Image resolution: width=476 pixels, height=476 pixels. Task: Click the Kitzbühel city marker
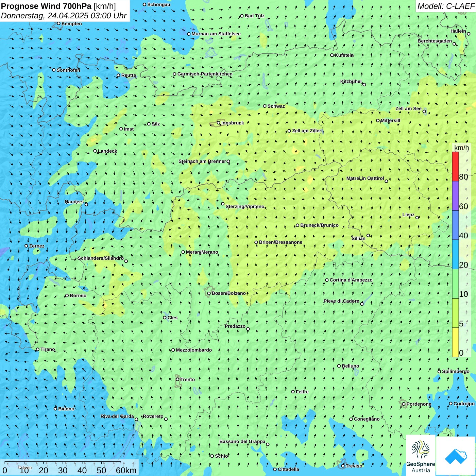pyautogui.click(x=364, y=85)
